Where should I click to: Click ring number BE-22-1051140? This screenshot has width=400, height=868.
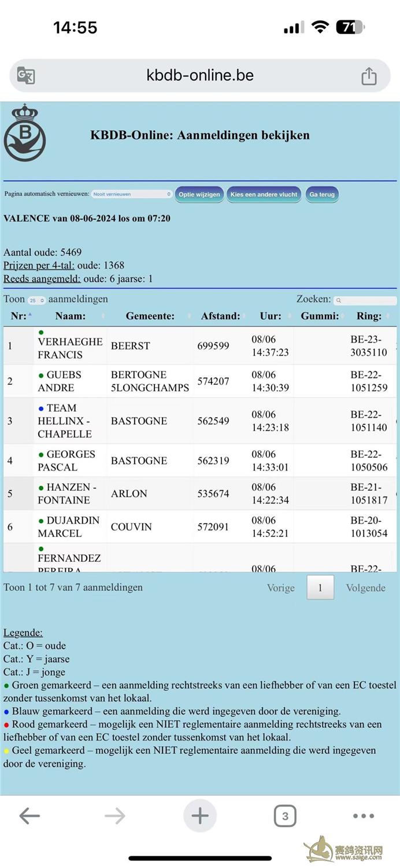369,421
